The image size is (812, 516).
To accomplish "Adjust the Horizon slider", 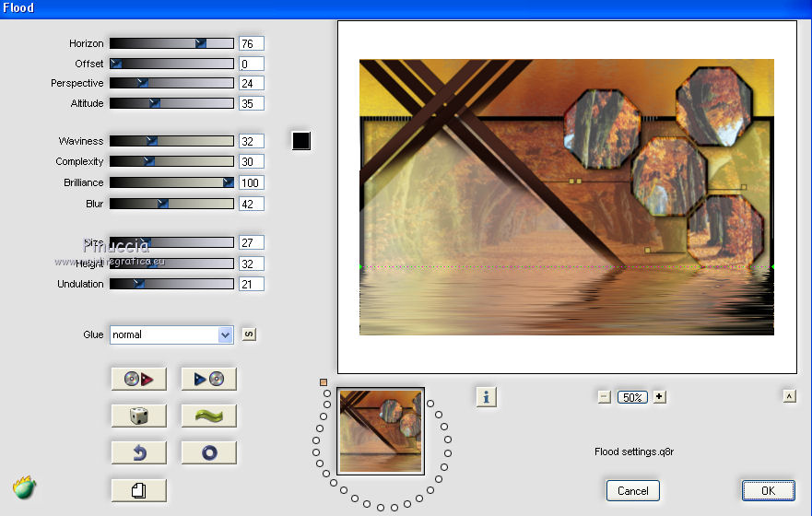I will point(171,43).
